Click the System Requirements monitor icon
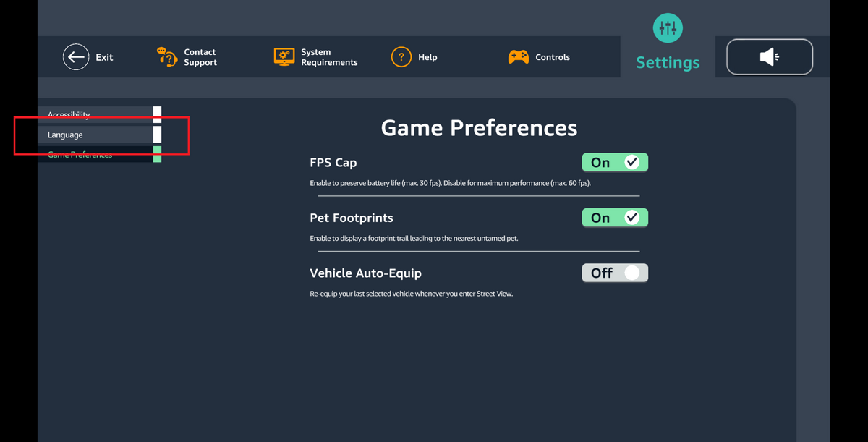This screenshot has width=868, height=442. 284,57
